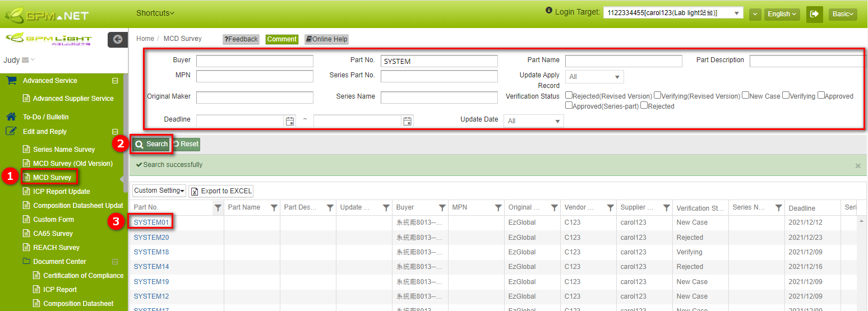Click the Series N... column filter icon

coord(778,208)
